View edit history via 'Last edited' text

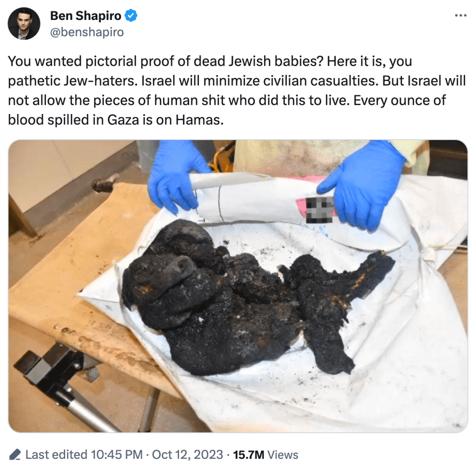(56, 455)
